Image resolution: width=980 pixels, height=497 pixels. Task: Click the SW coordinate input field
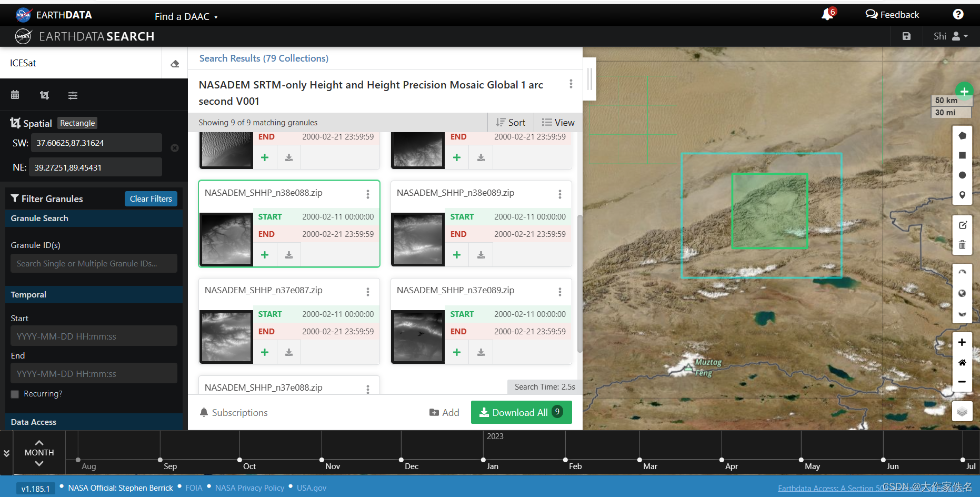[96, 143]
